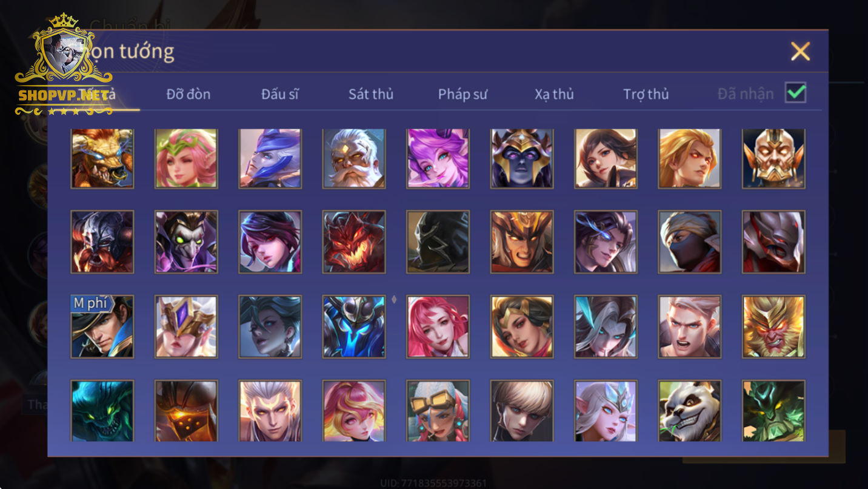
Task: Pick the pink-haired elf with leaf crown
Action: (x=186, y=158)
